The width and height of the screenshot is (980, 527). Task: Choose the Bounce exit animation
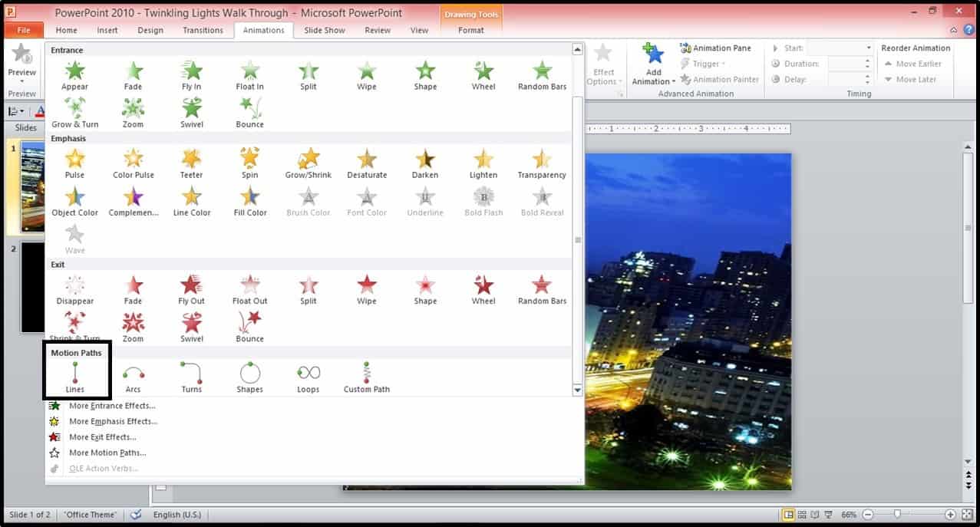click(x=250, y=328)
